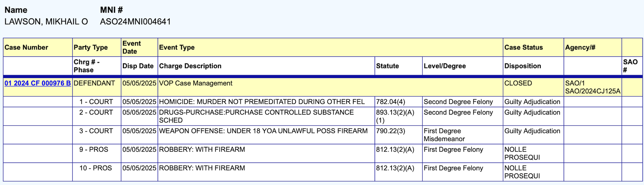This screenshot has height=185, width=644.
Task: Click MNI number ASO24MNI004641
Action: click(135, 22)
